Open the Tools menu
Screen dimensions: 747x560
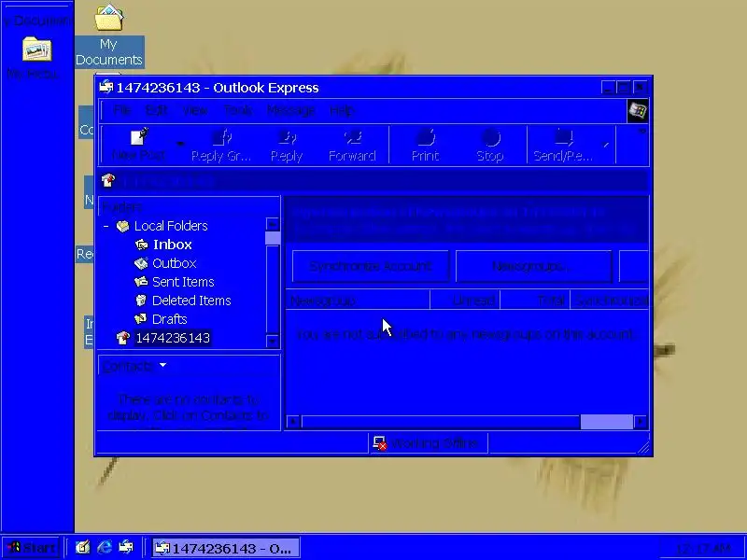(x=238, y=110)
